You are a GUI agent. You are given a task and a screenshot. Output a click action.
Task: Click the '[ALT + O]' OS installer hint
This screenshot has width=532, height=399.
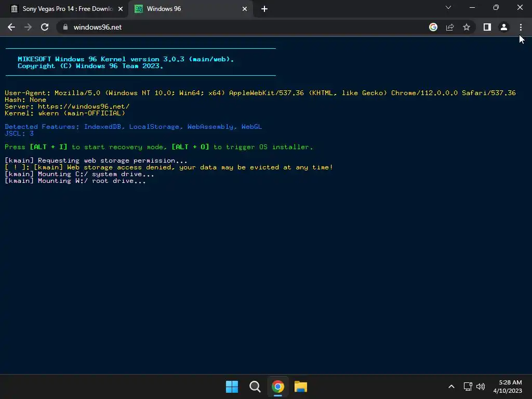tap(190, 147)
